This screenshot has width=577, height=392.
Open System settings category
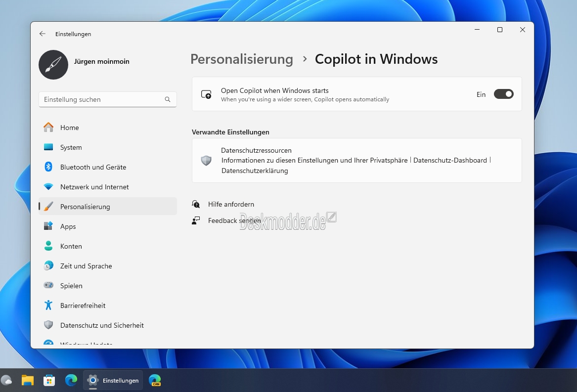107,147
